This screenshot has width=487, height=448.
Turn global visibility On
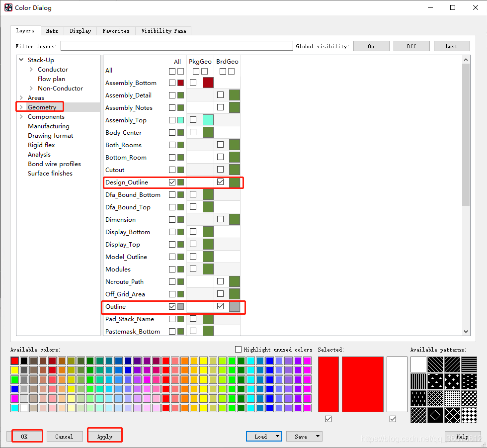point(371,46)
